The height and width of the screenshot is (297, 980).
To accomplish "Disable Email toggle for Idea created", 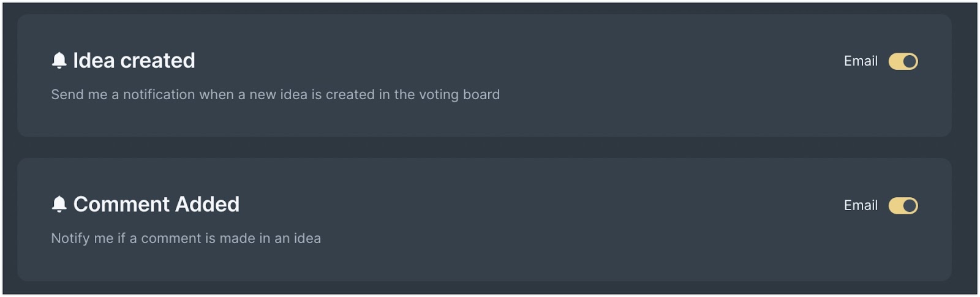I will pos(903,61).
